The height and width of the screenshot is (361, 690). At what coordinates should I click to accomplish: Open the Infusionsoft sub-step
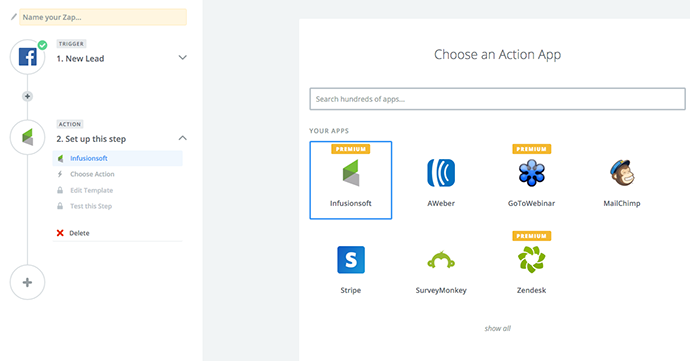(117, 158)
